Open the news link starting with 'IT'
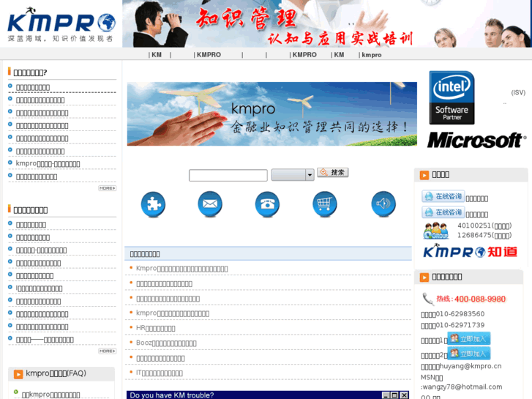Screen dimensions: 532x399 tap(160, 373)
